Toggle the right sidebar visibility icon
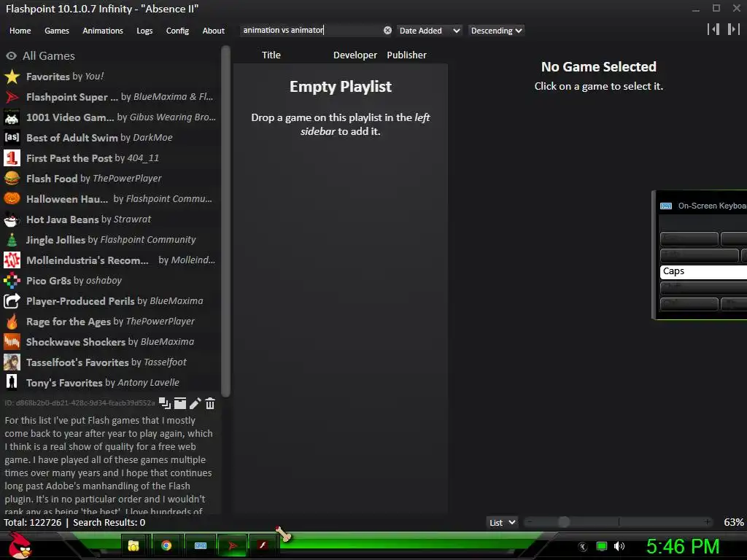Image resolution: width=747 pixels, height=560 pixels. click(x=734, y=29)
